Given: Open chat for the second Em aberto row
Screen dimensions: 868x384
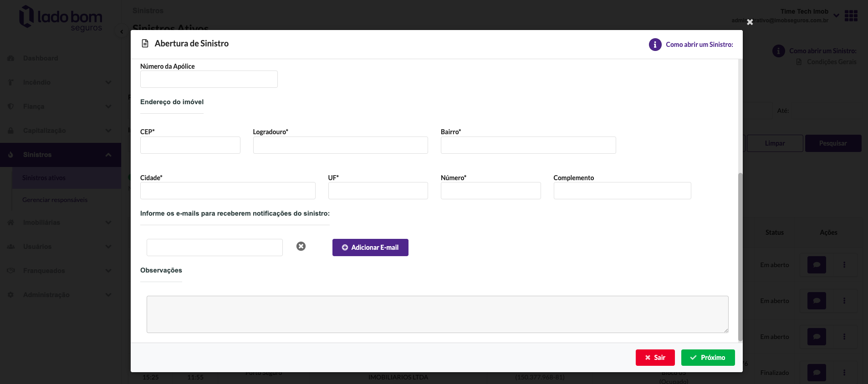Looking at the screenshot, I should (x=817, y=301).
